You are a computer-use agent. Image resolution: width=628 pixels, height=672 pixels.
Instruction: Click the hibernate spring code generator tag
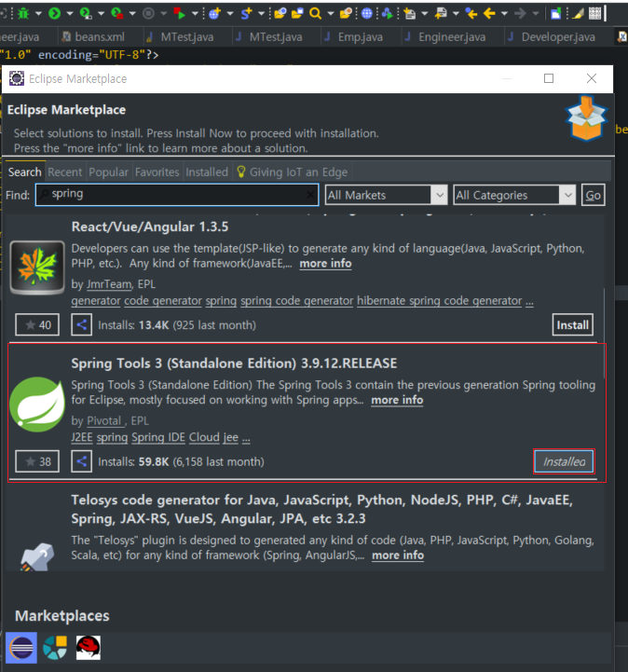440,300
